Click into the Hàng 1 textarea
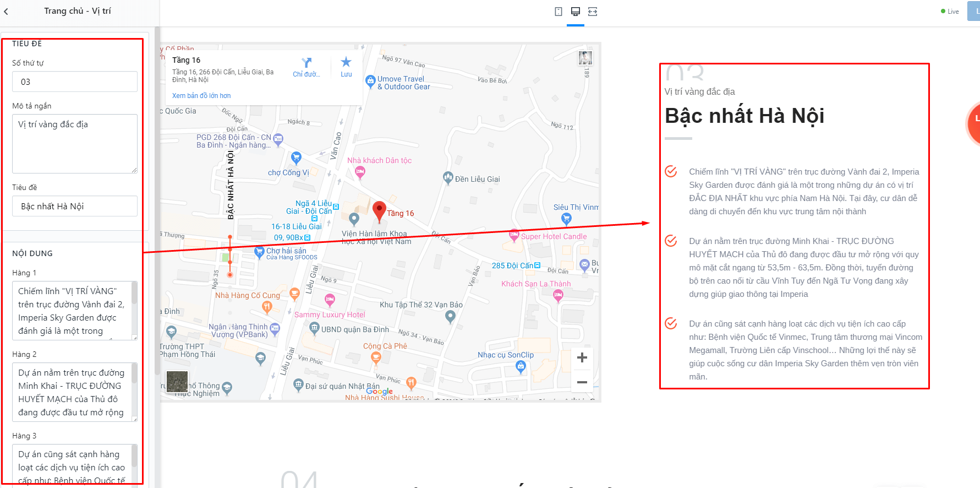 click(x=75, y=311)
